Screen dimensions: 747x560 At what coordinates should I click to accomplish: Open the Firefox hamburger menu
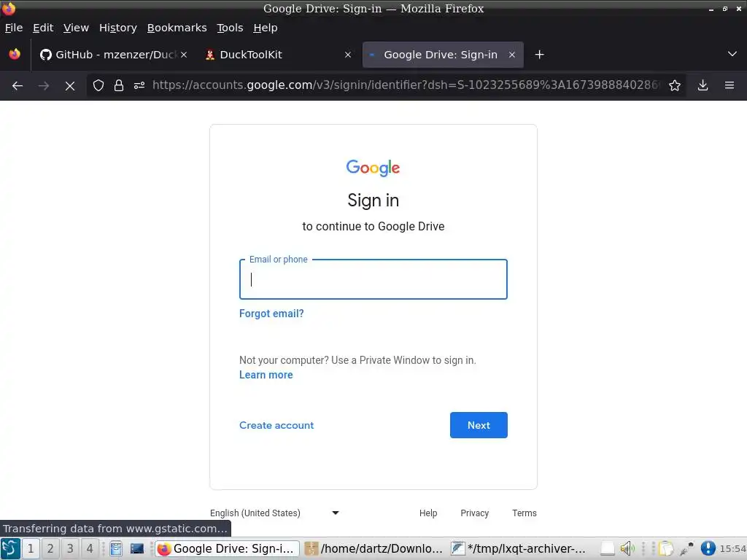(x=729, y=86)
